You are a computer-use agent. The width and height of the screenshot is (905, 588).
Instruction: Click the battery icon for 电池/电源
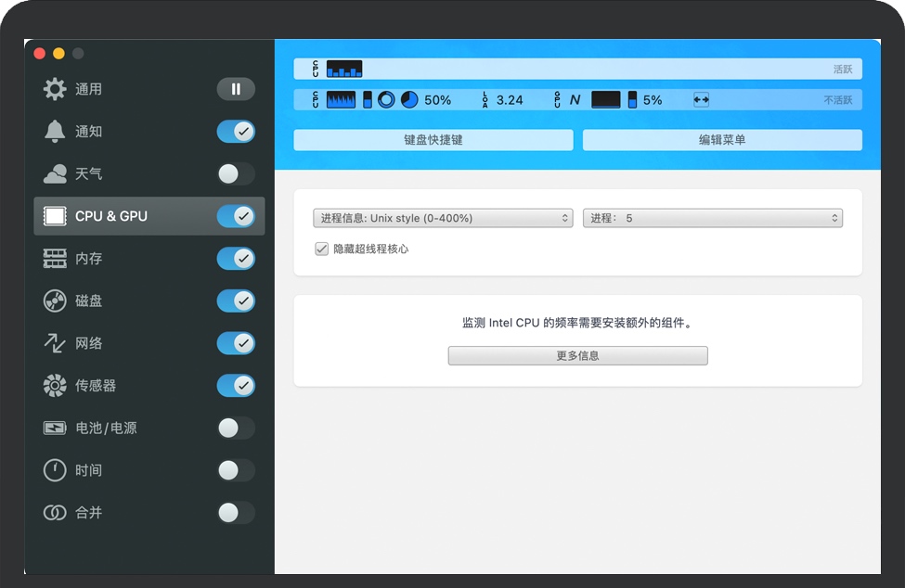tap(55, 428)
